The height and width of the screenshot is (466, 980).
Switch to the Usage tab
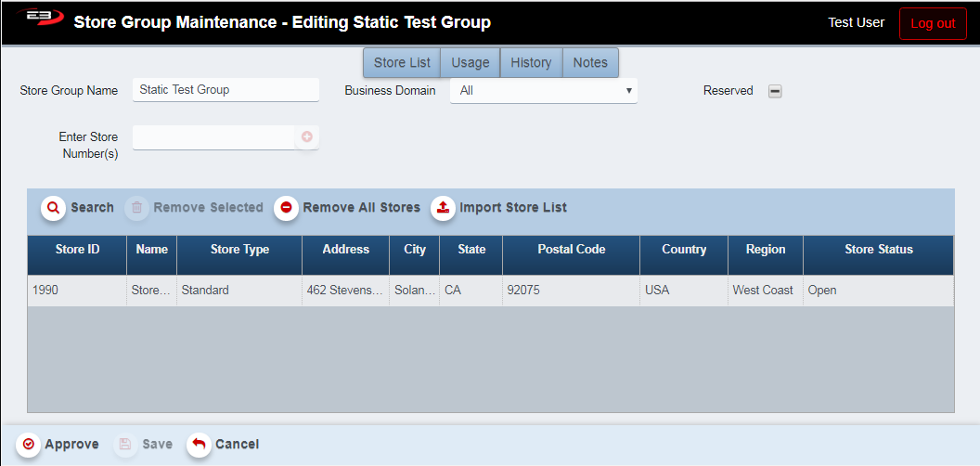pos(471,62)
